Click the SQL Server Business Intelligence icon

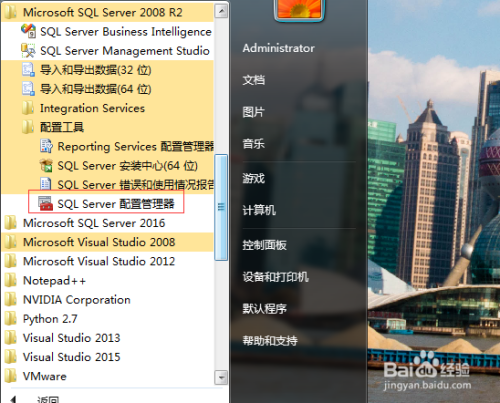pos(28,31)
